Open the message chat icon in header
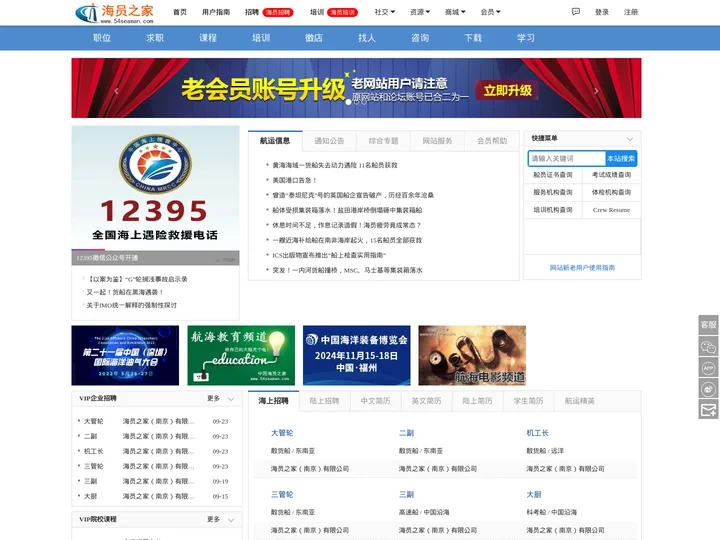This screenshot has width=720, height=540. 575,12
